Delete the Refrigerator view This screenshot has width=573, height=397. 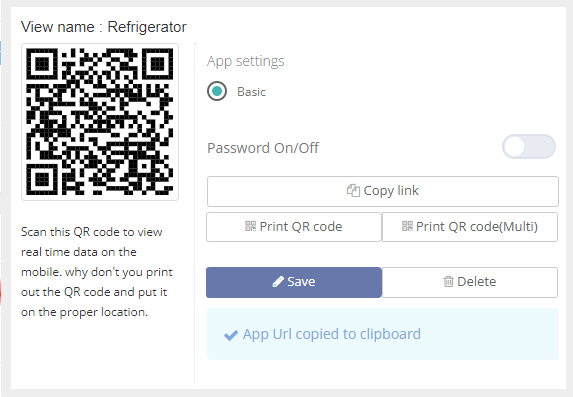click(470, 282)
